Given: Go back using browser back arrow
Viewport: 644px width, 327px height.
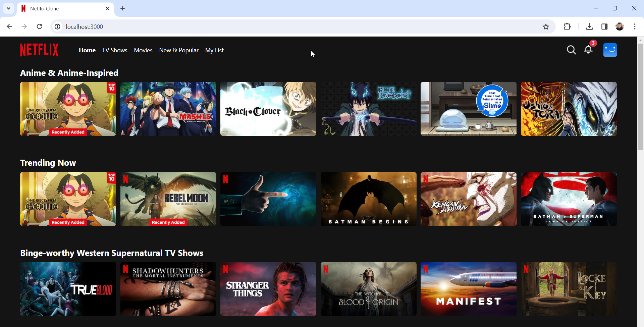Looking at the screenshot, I should coord(9,26).
